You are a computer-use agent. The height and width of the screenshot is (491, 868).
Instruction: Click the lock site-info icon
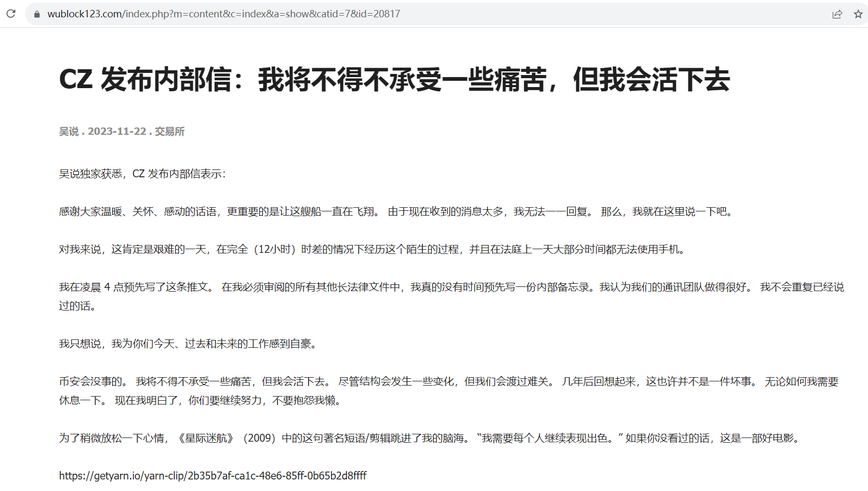(x=37, y=14)
